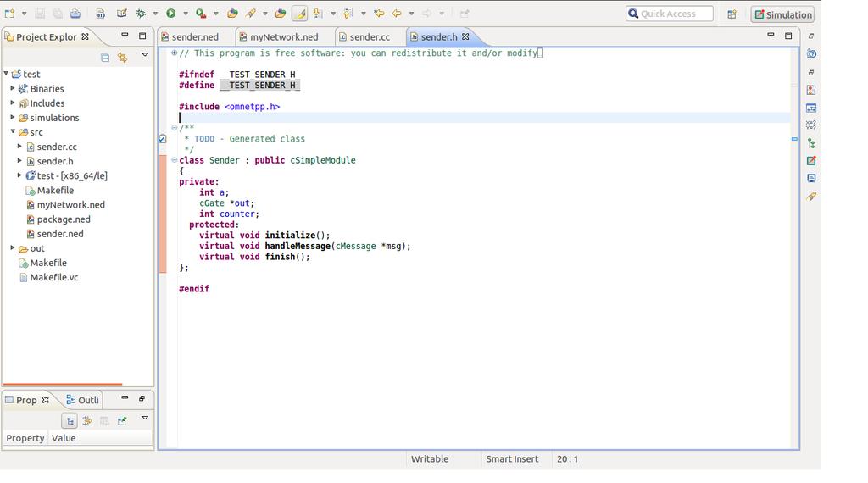Open the Module Hierarchy tree icon
This screenshot has width=868, height=483.
click(811, 143)
